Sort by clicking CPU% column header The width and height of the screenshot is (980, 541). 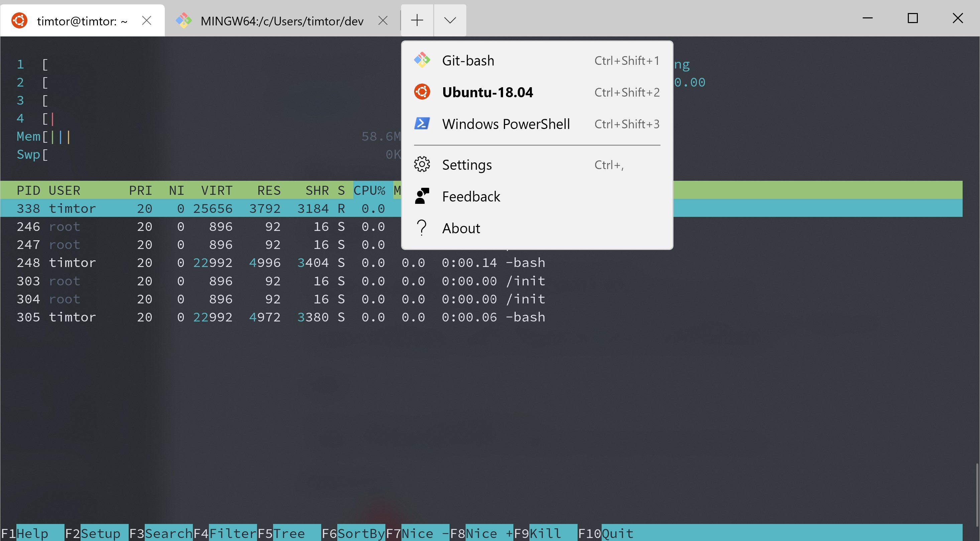click(x=369, y=190)
